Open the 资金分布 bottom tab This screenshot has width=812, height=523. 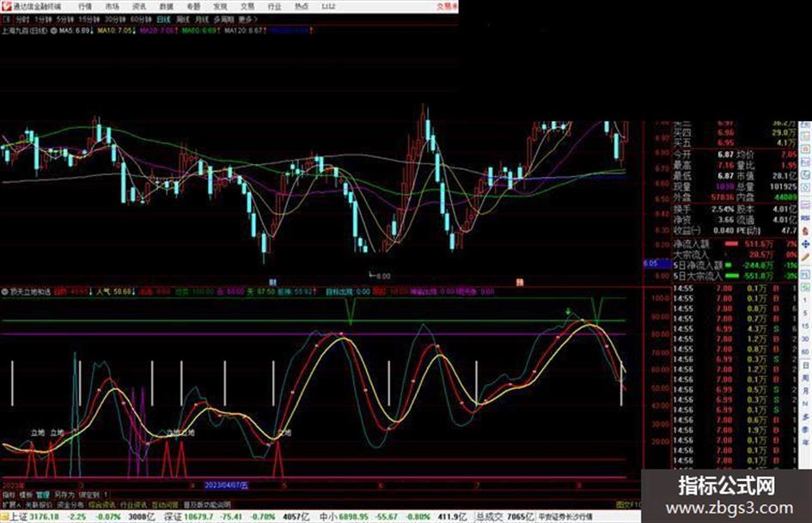70,504
